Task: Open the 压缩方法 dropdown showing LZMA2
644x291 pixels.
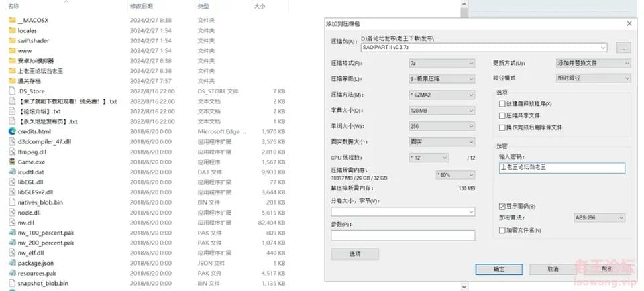Action: 442,95
